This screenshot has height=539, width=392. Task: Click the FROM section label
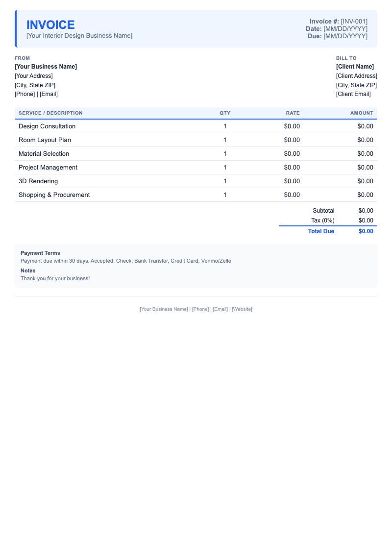pos(23,58)
